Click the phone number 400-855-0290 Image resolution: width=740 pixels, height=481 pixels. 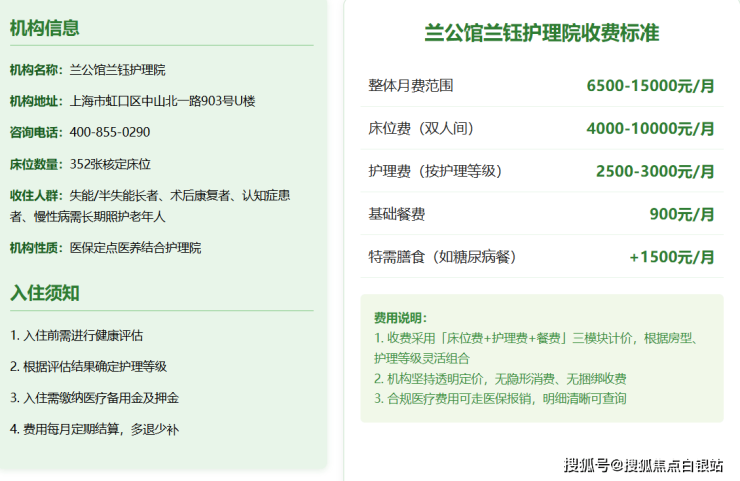pos(110,132)
